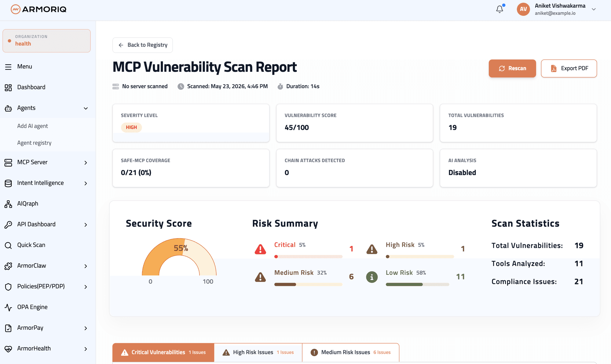611x364 pixels.
Task: Select the Critical Vulnerabilities tab
Action: (163, 352)
